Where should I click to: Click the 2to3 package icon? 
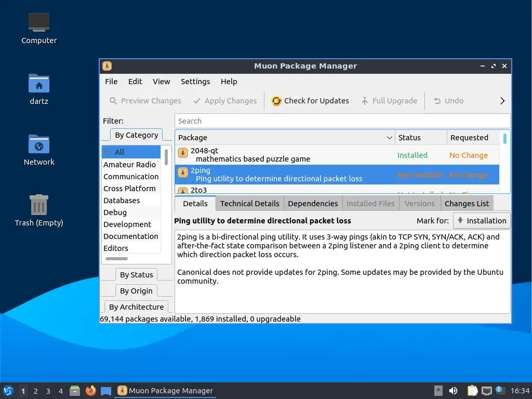(183, 190)
